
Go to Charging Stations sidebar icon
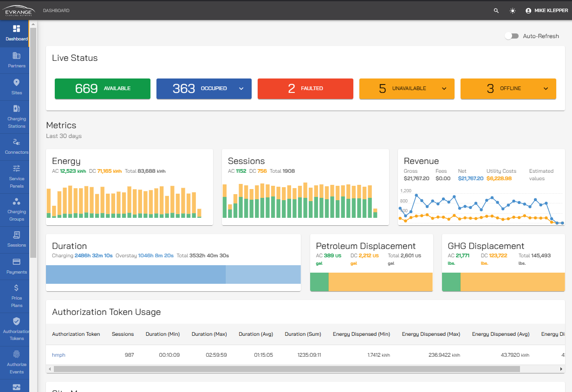tap(17, 109)
